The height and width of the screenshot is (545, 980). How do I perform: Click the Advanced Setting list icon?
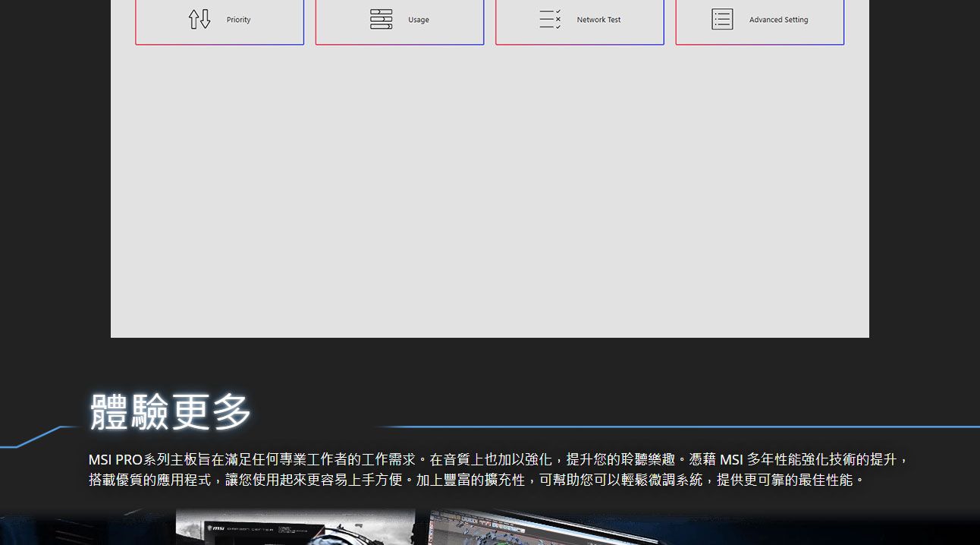click(x=722, y=20)
